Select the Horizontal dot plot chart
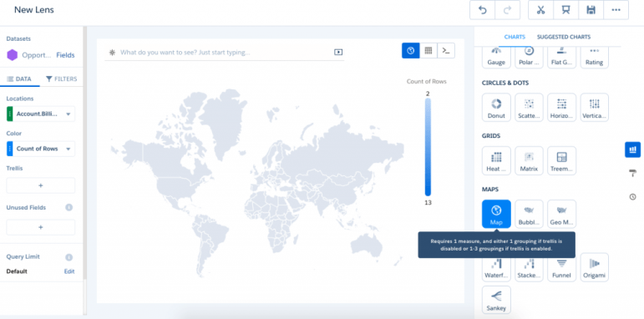644x319 pixels. tap(561, 108)
